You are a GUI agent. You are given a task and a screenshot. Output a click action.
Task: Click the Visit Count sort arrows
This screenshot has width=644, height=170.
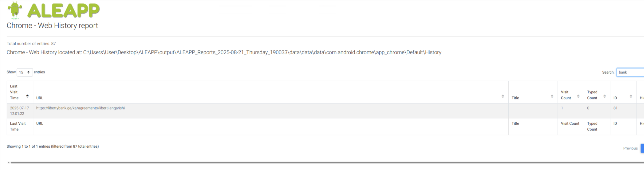point(578,96)
